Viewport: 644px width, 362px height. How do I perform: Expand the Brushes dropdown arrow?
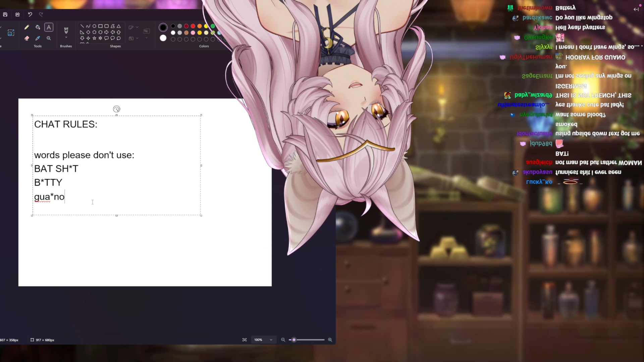point(66,38)
